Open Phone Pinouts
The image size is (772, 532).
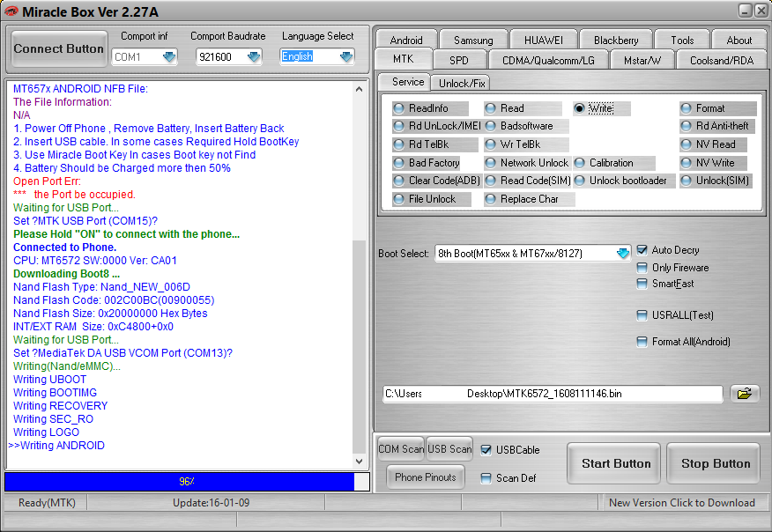click(426, 477)
